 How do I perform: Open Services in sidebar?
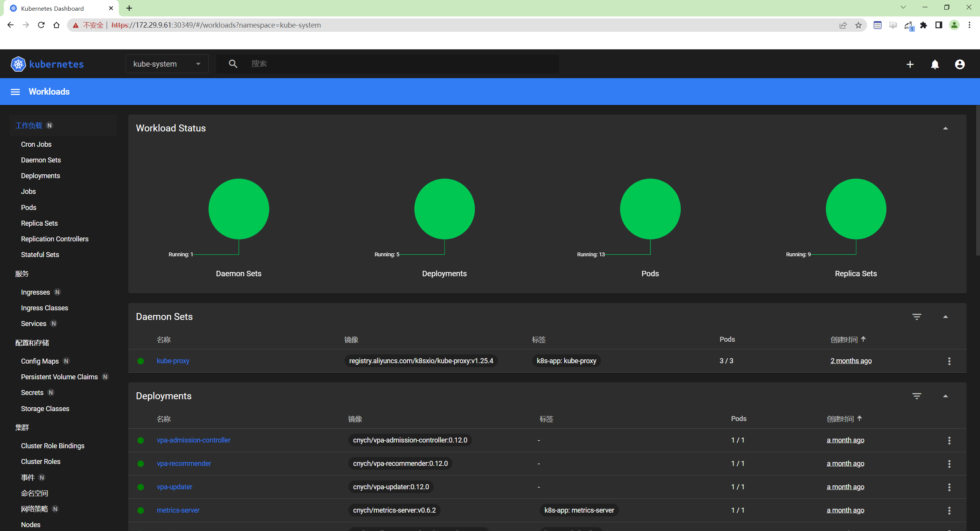tap(34, 324)
